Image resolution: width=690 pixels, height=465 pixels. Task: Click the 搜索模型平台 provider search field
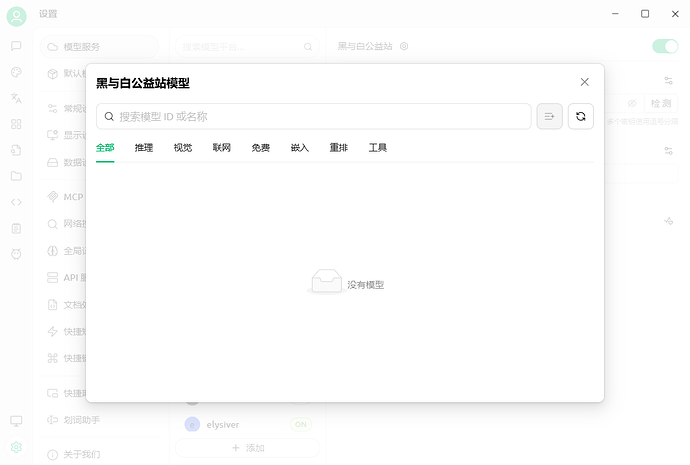point(247,47)
